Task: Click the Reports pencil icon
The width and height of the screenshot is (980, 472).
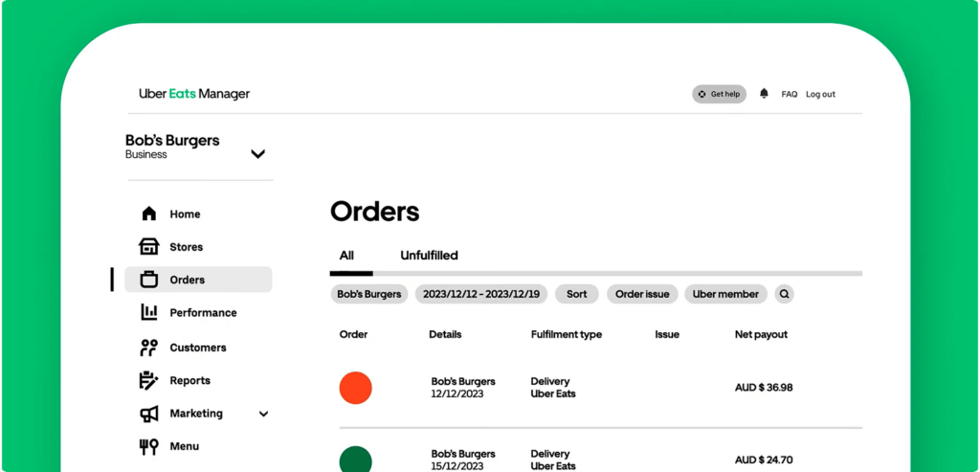Action: 148,380
